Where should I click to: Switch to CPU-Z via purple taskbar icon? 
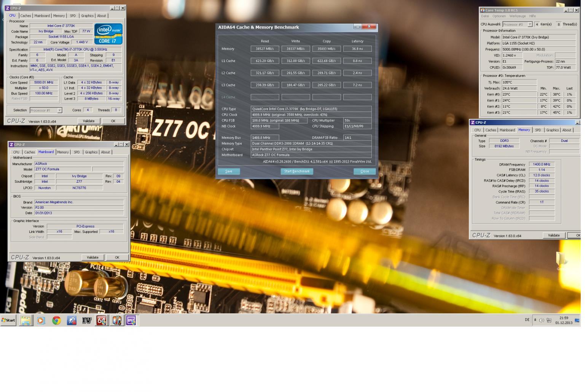(131, 320)
